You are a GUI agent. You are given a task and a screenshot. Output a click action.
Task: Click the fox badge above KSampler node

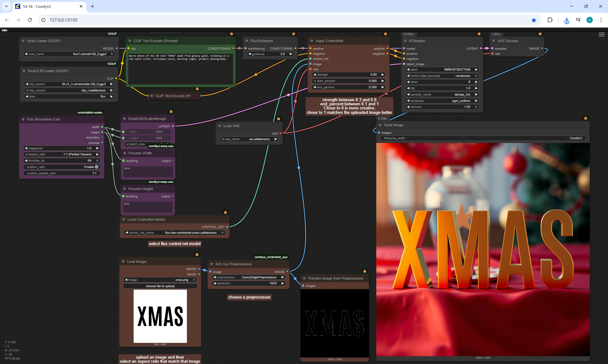pos(479,34)
